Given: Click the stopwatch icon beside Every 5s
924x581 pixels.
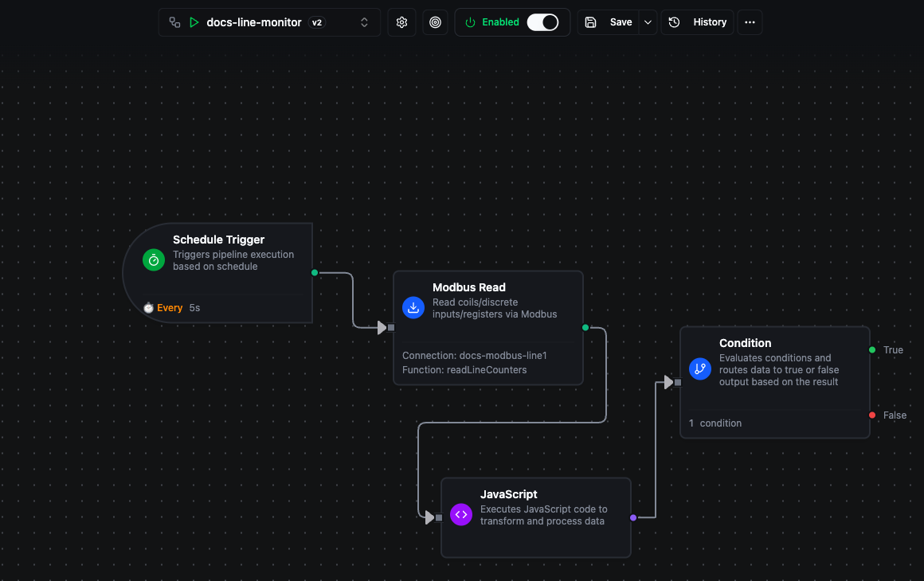Looking at the screenshot, I should [148, 308].
